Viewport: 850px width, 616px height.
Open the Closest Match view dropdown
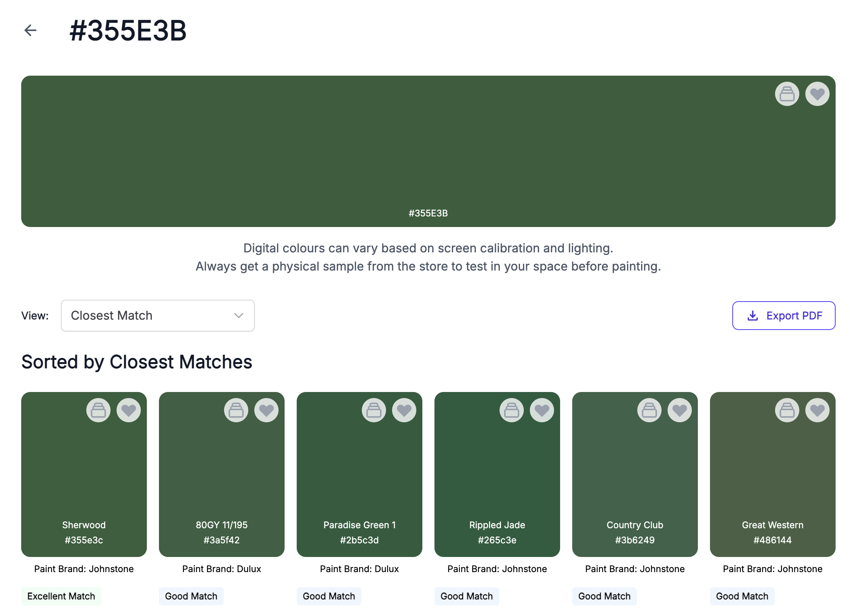pos(157,316)
